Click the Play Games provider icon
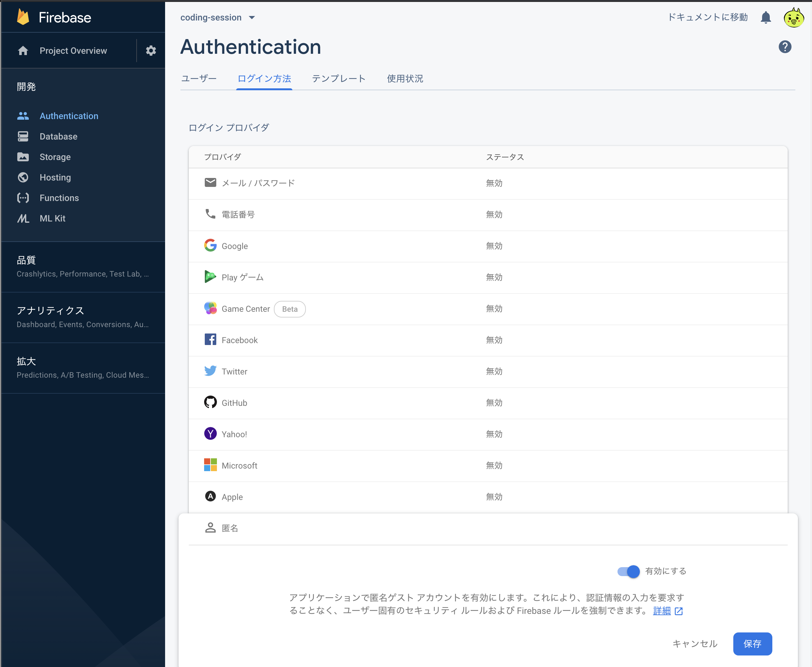 (x=211, y=277)
